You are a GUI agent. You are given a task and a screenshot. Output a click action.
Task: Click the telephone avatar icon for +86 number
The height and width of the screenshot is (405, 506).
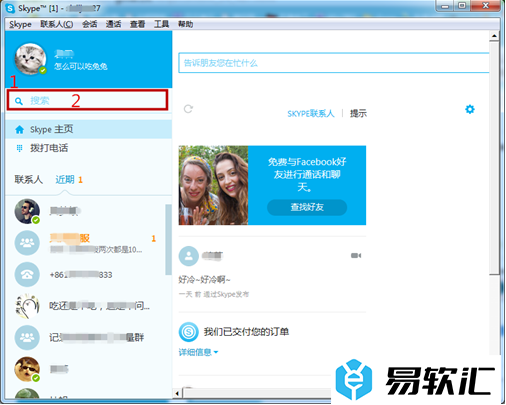27,275
